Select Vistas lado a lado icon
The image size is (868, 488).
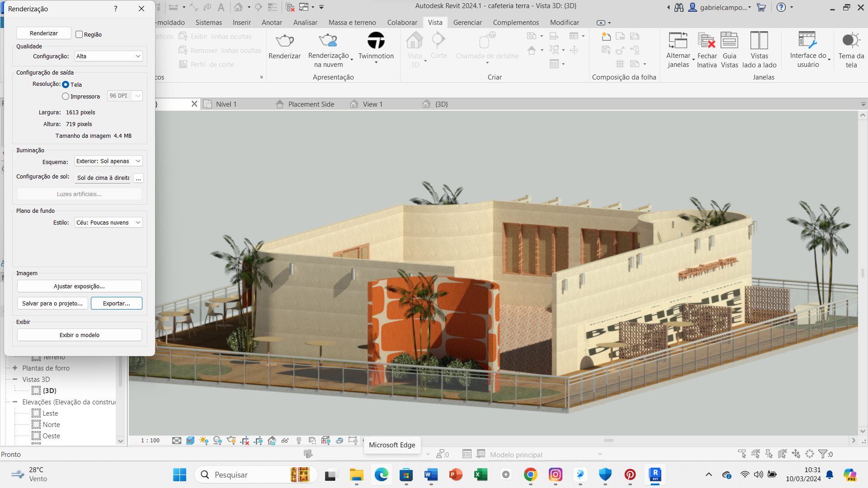pos(759,41)
